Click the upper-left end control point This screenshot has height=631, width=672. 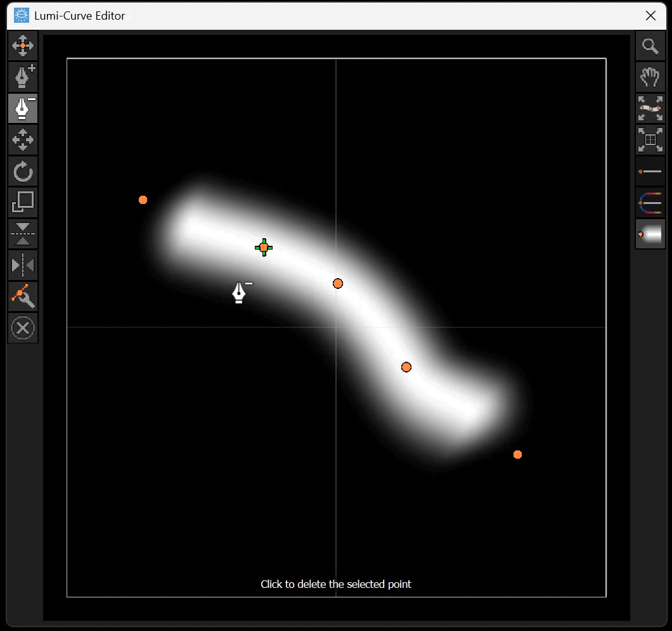tap(143, 200)
